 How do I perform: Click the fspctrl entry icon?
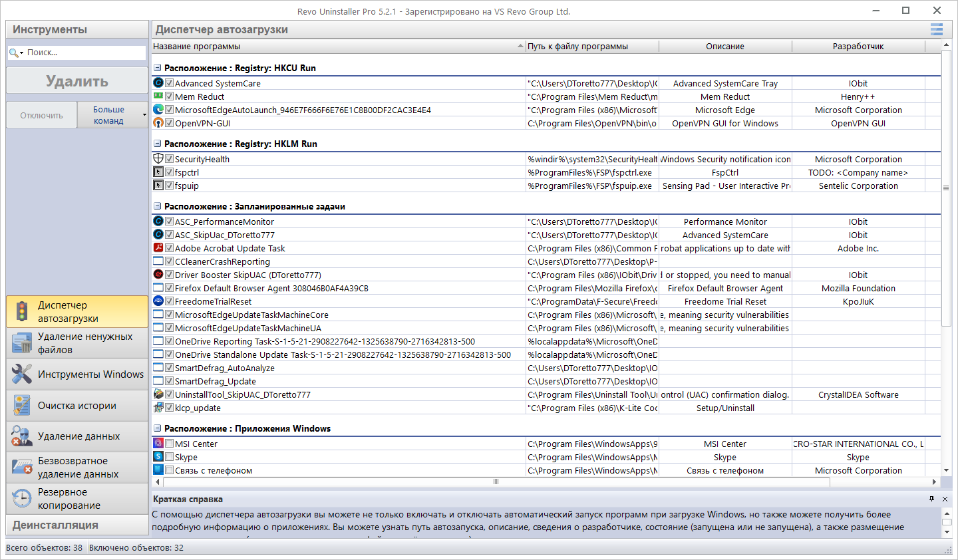click(158, 172)
